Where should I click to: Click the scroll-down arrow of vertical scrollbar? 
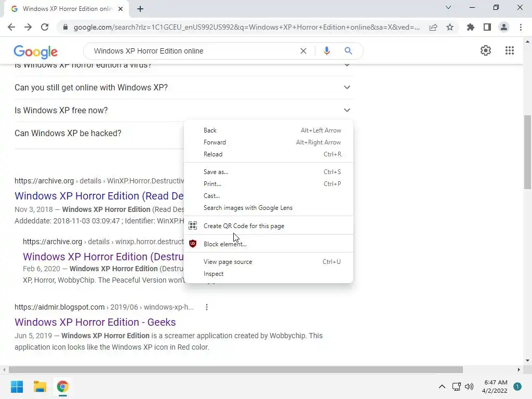click(x=527, y=361)
